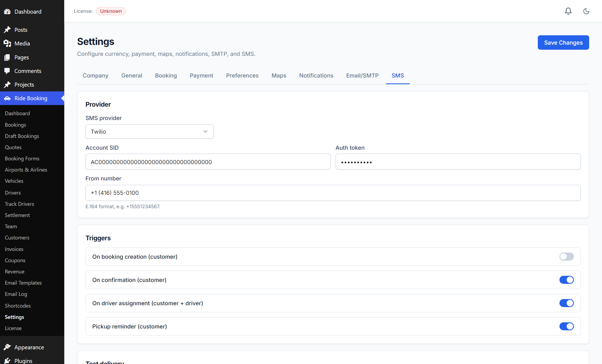Open the Appearance menu label
The height and width of the screenshot is (364, 602).
(x=29, y=347)
